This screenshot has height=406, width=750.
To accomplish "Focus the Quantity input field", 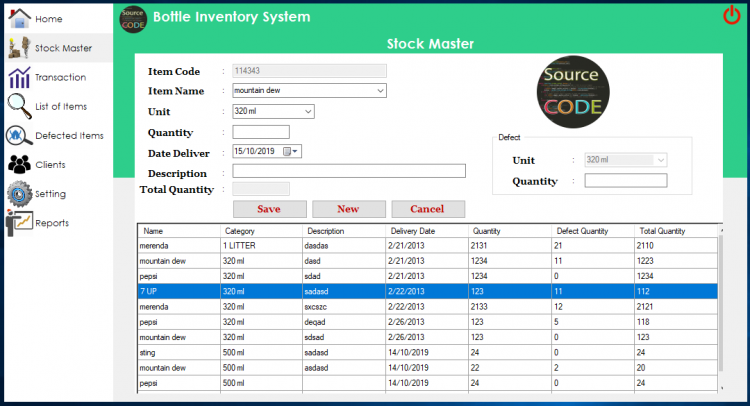I will coord(261,132).
